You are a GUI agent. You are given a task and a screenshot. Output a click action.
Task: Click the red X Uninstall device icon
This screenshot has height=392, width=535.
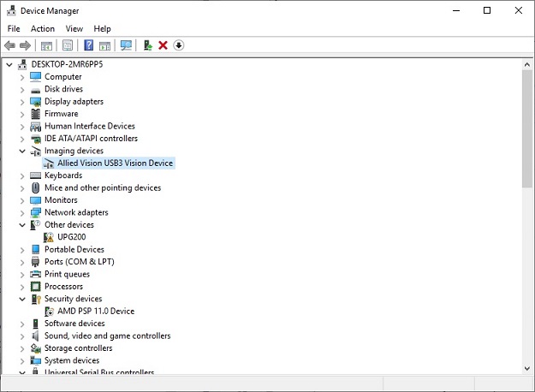coord(163,45)
